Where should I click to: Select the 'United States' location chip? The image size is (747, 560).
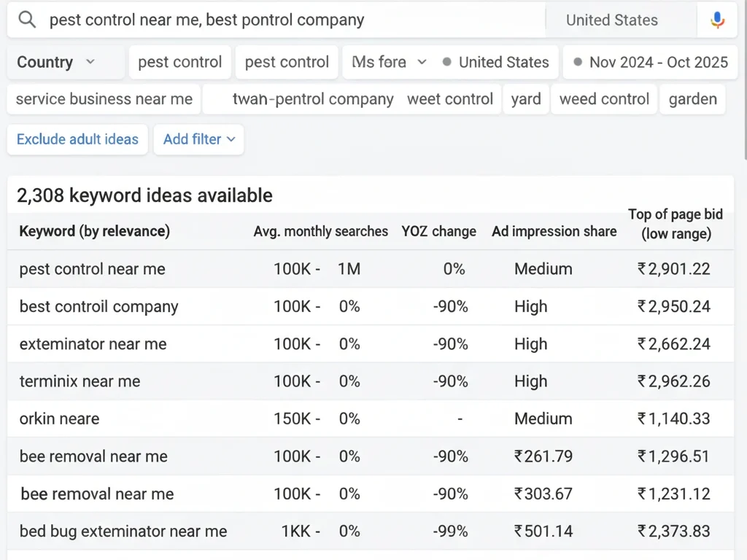tap(503, 62)
